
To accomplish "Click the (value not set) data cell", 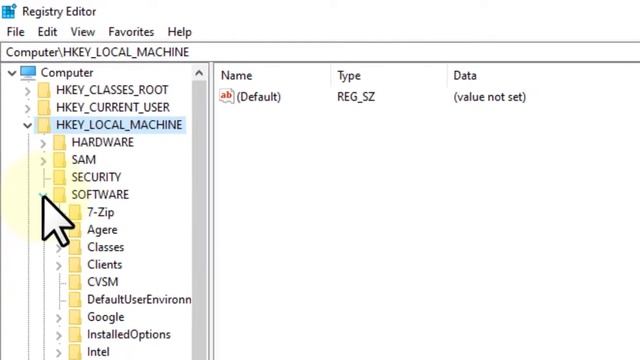I will click(489, 97).
